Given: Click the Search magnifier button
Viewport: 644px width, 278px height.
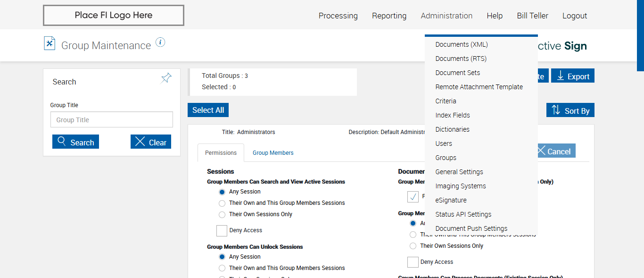Looking at the screenshot, I should click(76, 142).
